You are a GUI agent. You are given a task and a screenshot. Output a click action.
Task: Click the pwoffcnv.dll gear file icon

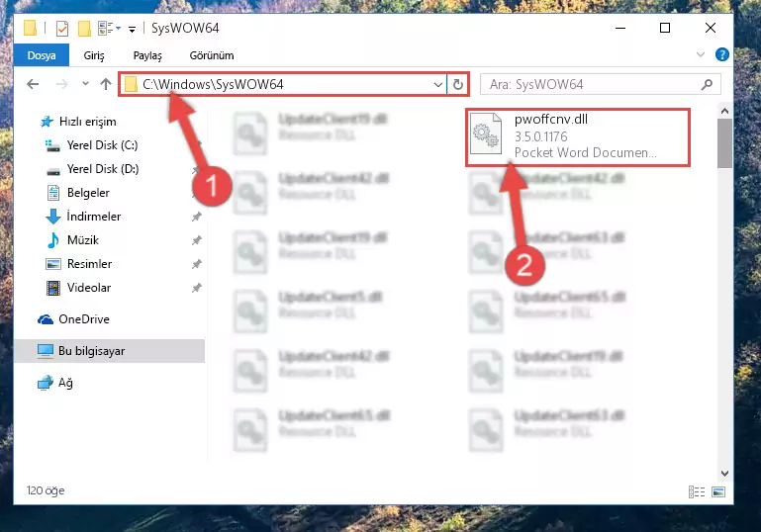click(486, 133)
